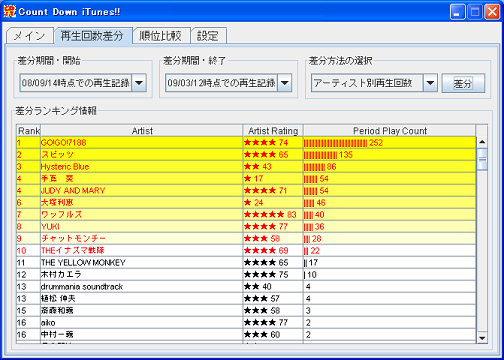Select the 木村カエラ row
The height and width of the screenshot is (360, 504).
tap(246, 275)
